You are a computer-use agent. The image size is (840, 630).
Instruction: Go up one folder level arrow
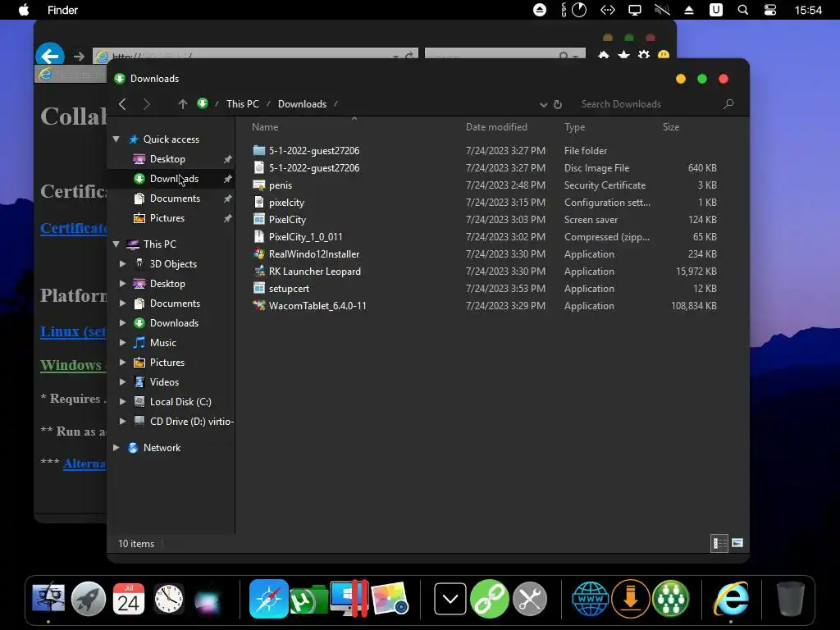(x=182, y=104)
